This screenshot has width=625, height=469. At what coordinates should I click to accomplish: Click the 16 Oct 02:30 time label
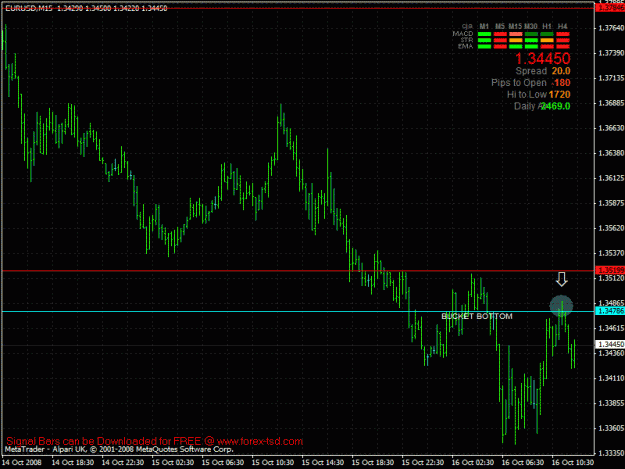point(473,463)
